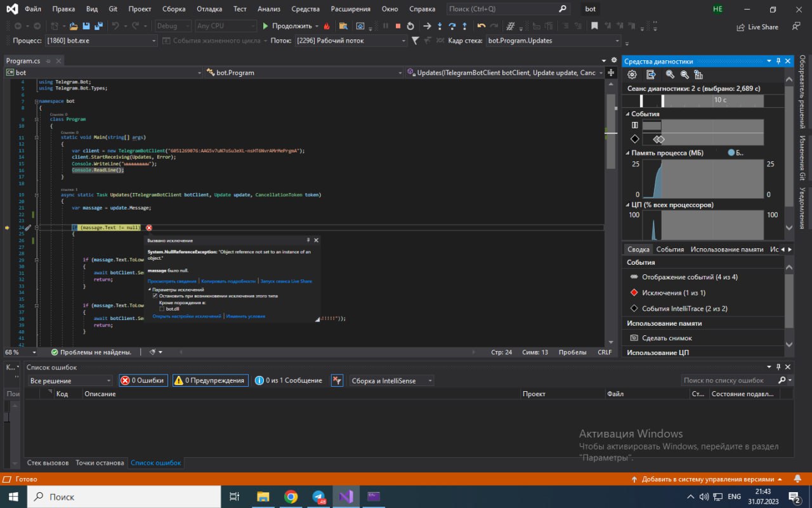This screenshot has width=812, height=508.
Task: Click the Restart debugging icon
Action: [x=410, y=26]
